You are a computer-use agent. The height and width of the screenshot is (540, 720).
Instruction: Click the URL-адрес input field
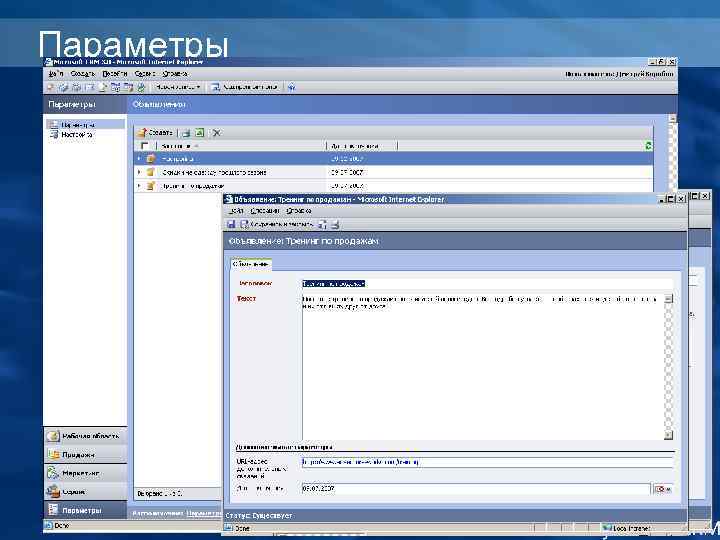(487, 462)
